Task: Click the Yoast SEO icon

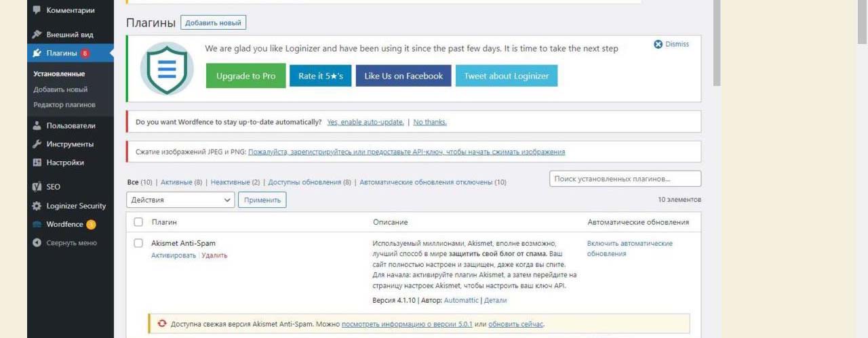Action: pos(37,187)
